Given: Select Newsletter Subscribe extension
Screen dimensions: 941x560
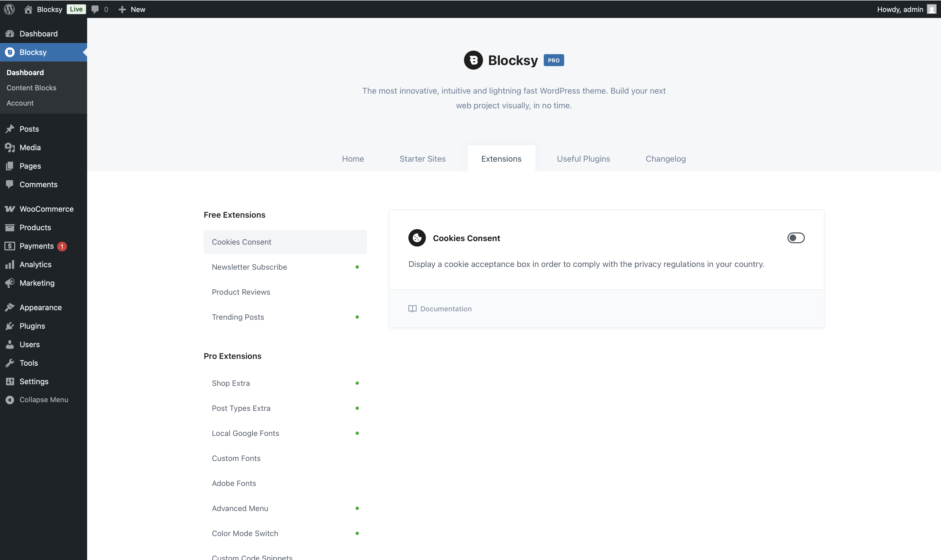Looking at the screenshot, I should [x=285, y=267].
